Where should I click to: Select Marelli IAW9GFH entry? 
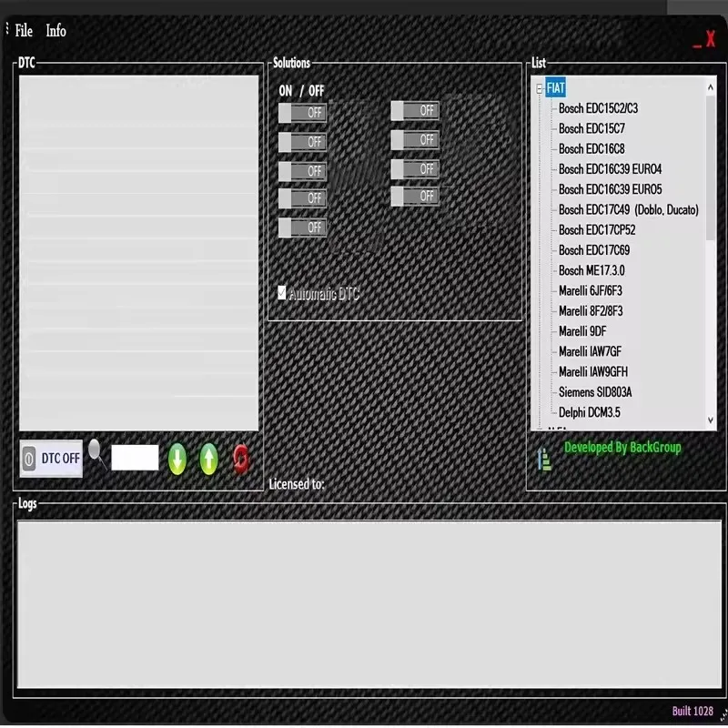(593, 372)
